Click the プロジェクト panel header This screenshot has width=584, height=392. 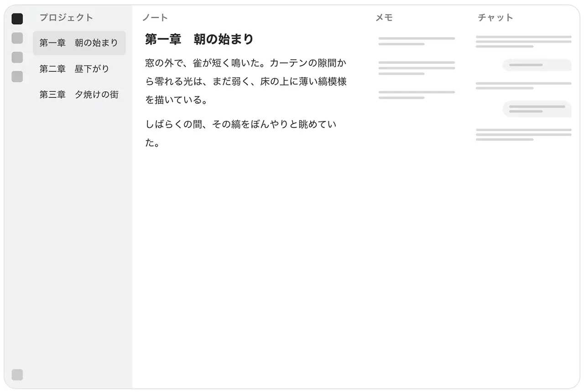(66, 18)
